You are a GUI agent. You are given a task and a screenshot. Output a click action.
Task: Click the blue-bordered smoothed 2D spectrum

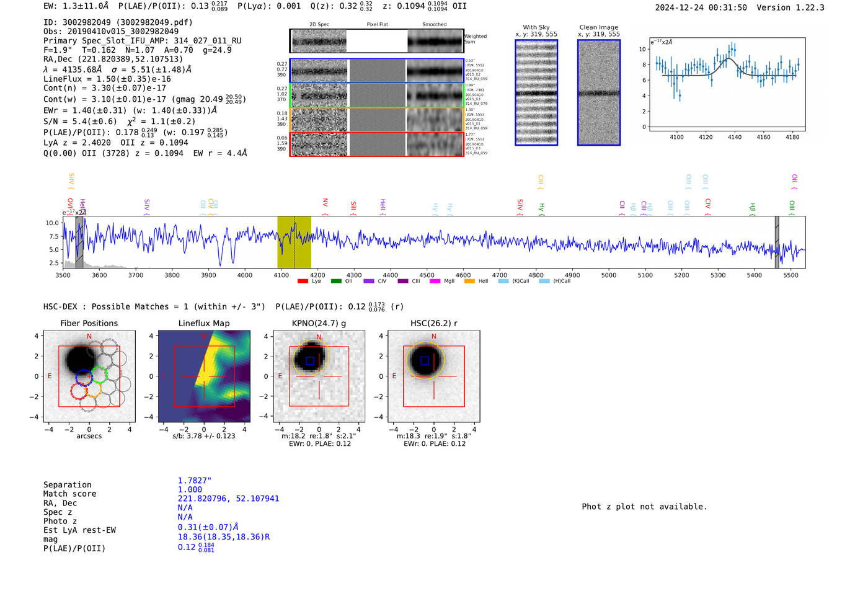[x=435, y=71]
